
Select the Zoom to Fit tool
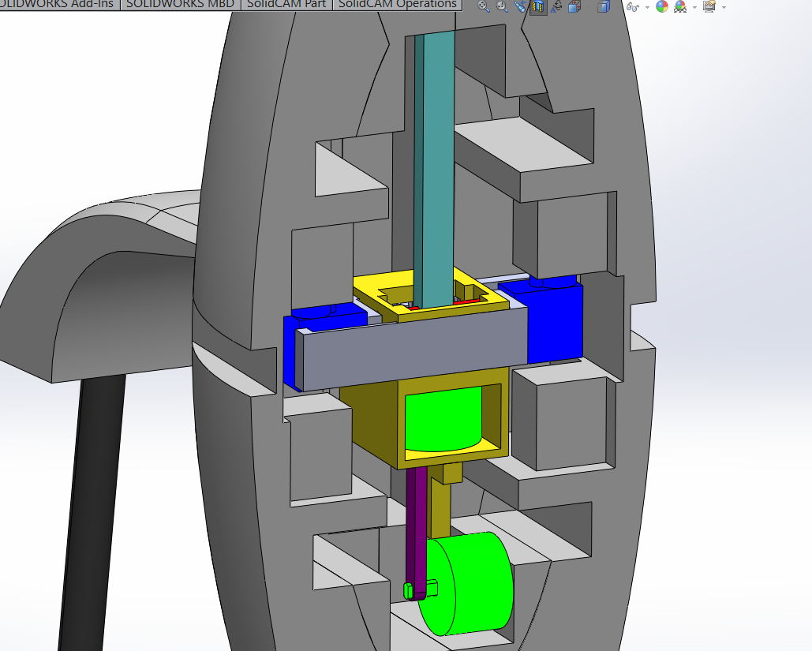coord(482,6)
